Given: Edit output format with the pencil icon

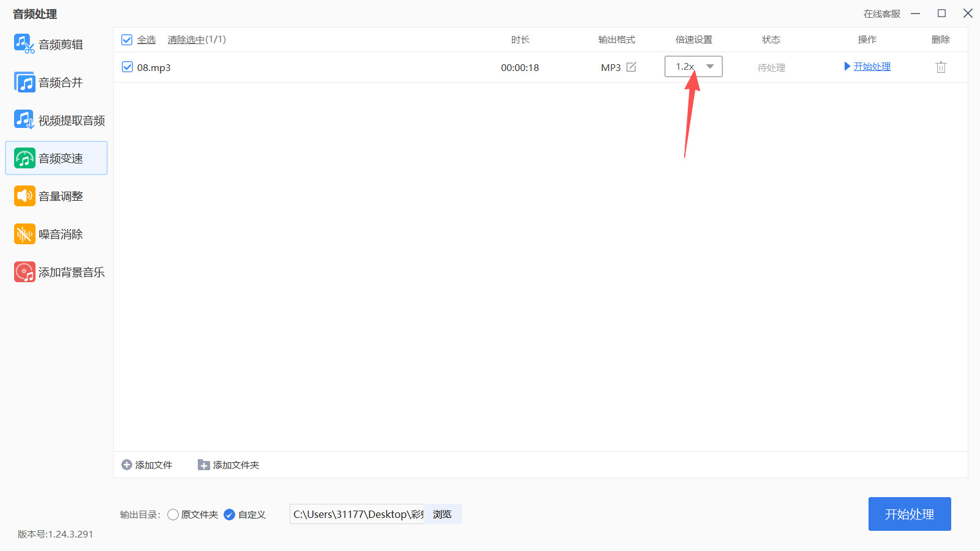Looking at the screenshot, I should pyautogui.click(x=631, y=67).
